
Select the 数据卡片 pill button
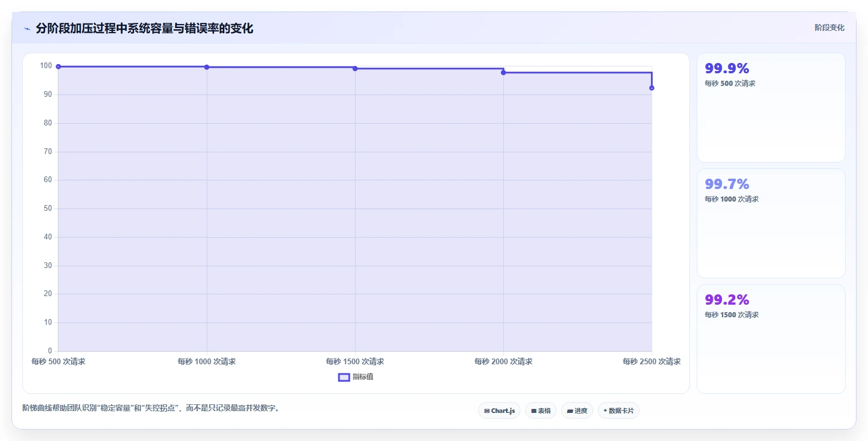tap(618, 411)
